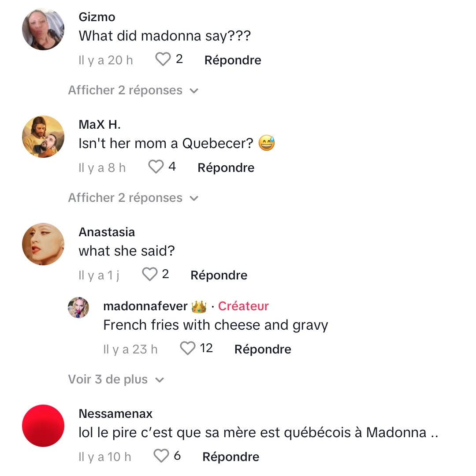This screenshot has width=476, height=476.
Task: Click Répondre under MaX H.'s comment
Action: tap(226, 167)
